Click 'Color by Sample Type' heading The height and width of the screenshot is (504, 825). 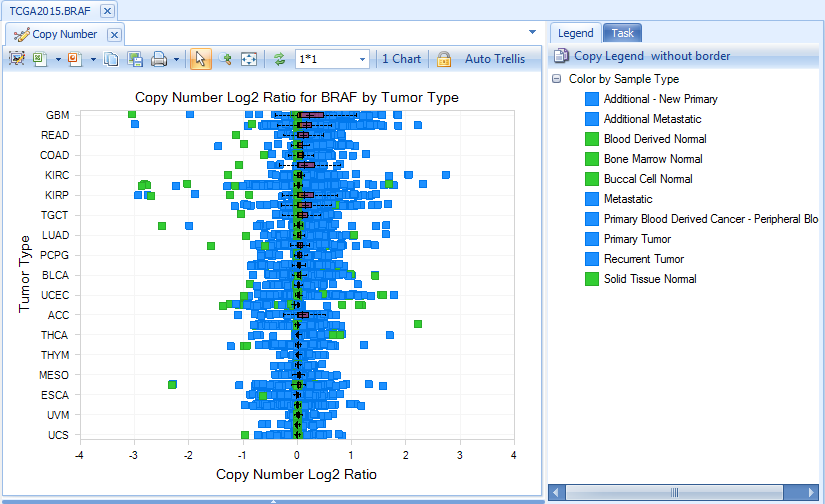pyautogui.click(x=623, y=79)
